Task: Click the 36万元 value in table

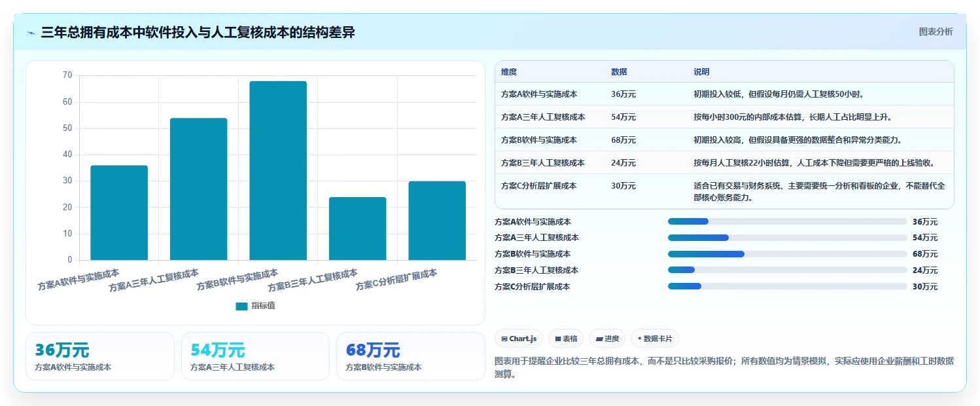Action: point(623,94)
